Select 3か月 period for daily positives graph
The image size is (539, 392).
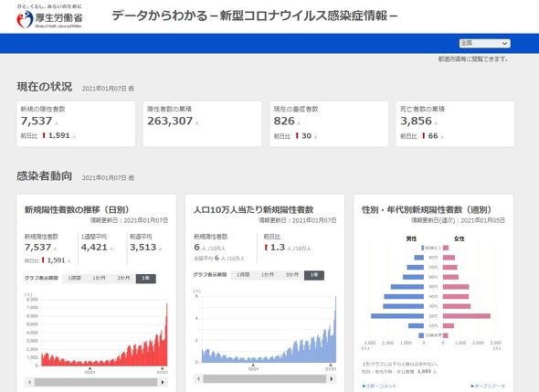coord(123,278)
